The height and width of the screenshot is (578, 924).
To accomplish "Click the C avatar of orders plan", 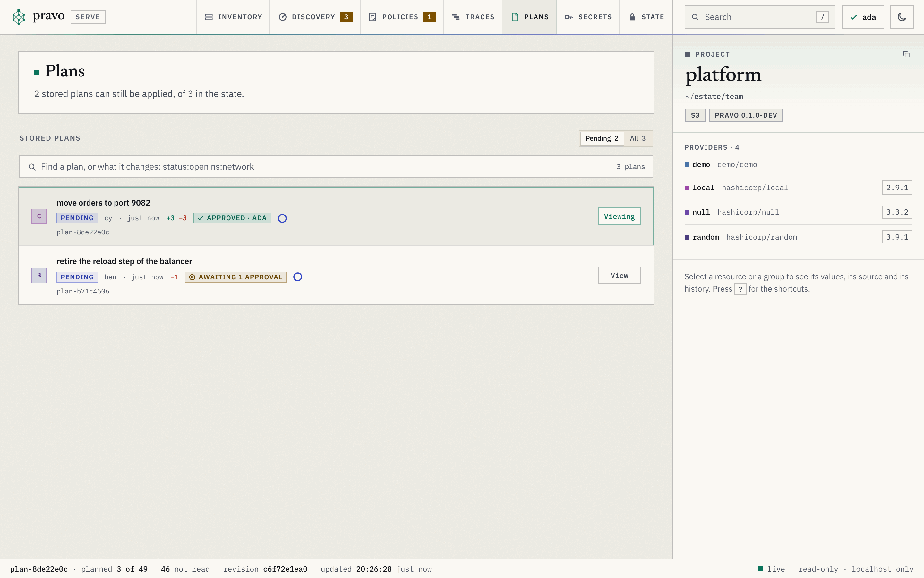I will [x=39, y=216].
